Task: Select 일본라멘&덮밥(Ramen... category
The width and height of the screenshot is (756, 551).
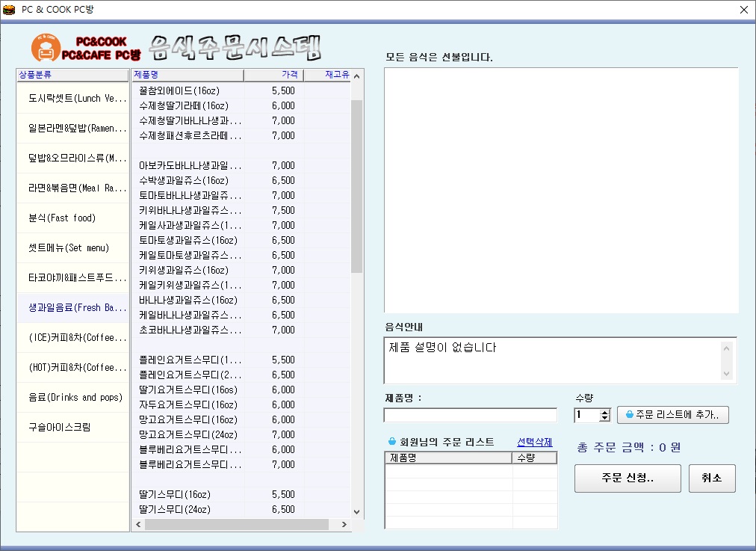Action: coord(72,129)
